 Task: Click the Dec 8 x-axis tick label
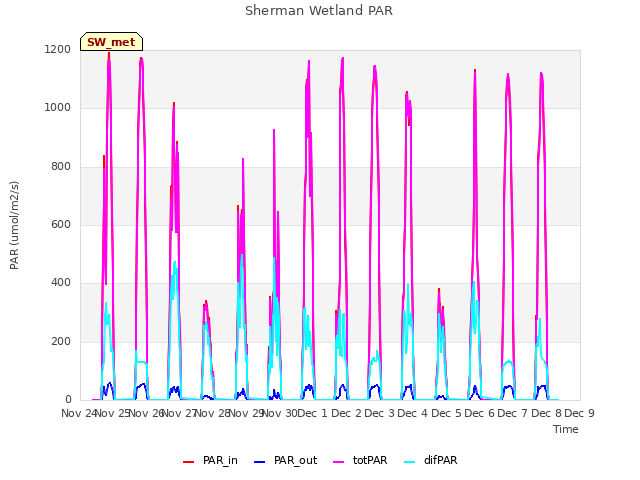(546, 413)
